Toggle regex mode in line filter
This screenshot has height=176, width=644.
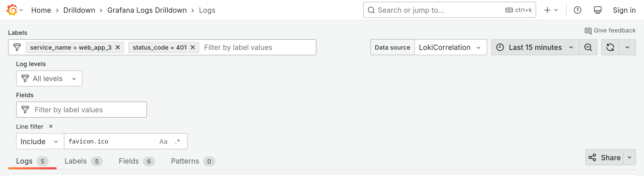click(x=177, y=141)
